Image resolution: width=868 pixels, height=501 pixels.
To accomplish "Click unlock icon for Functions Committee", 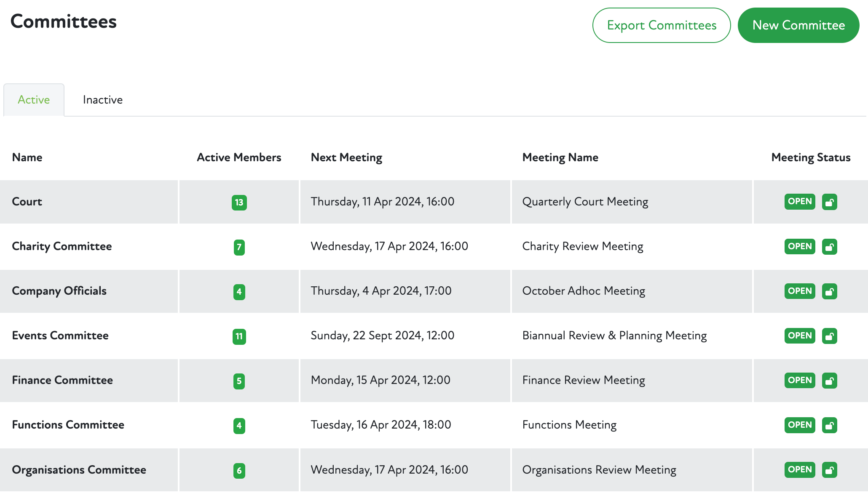I will click(x=829, y=425).
